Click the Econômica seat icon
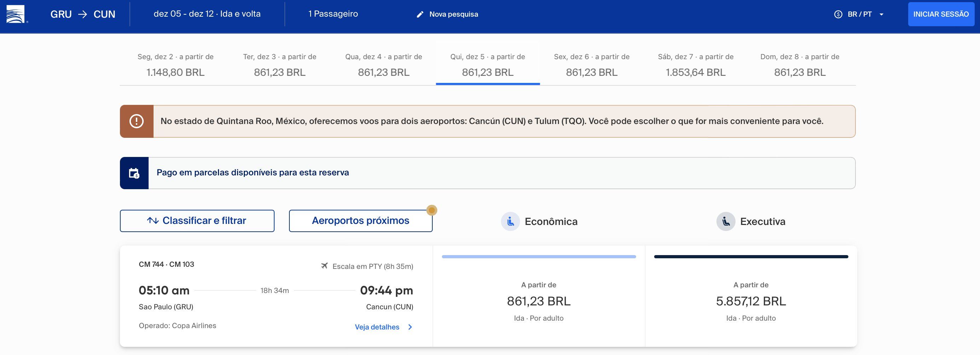 pyautogui.click(x=510, y=221)
